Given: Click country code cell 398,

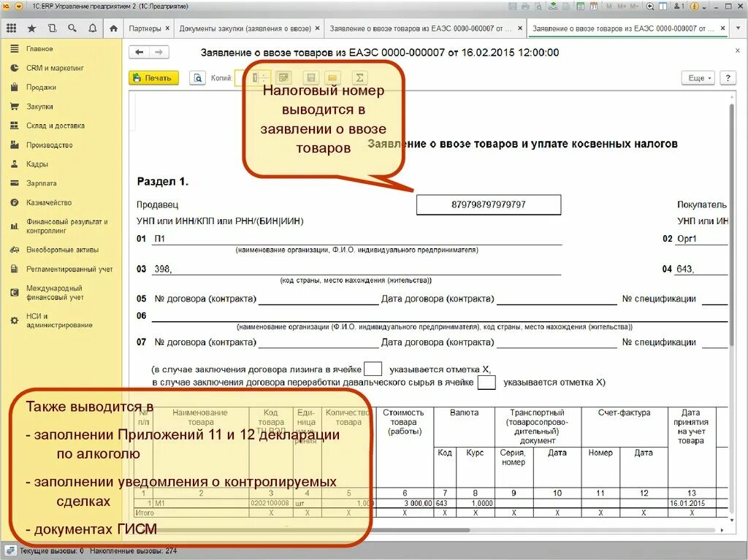Looking at the screenshot, I should coord(356,269).
